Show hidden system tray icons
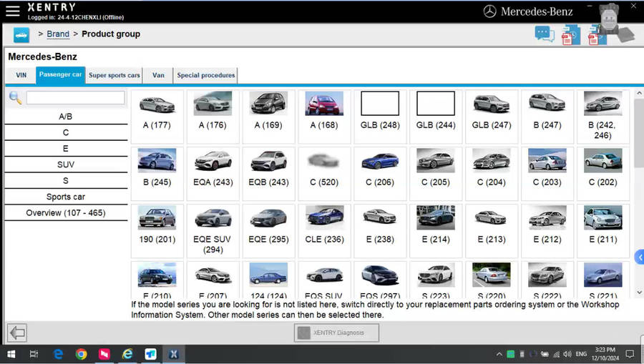This screenshot has height=364, width=644. [x=499, y=354]
